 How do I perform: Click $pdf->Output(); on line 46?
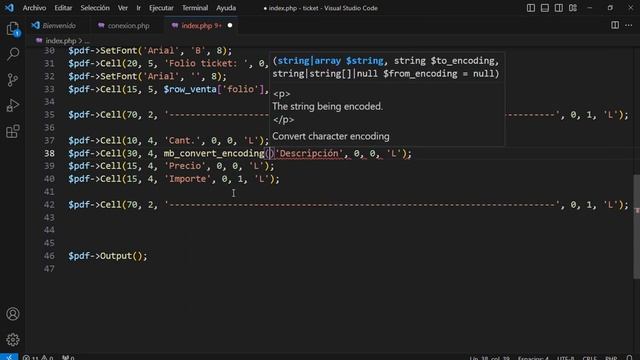point(108,256)
